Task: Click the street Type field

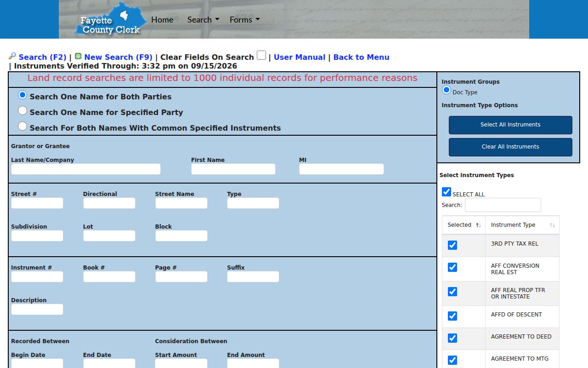Action: (253, 203)
